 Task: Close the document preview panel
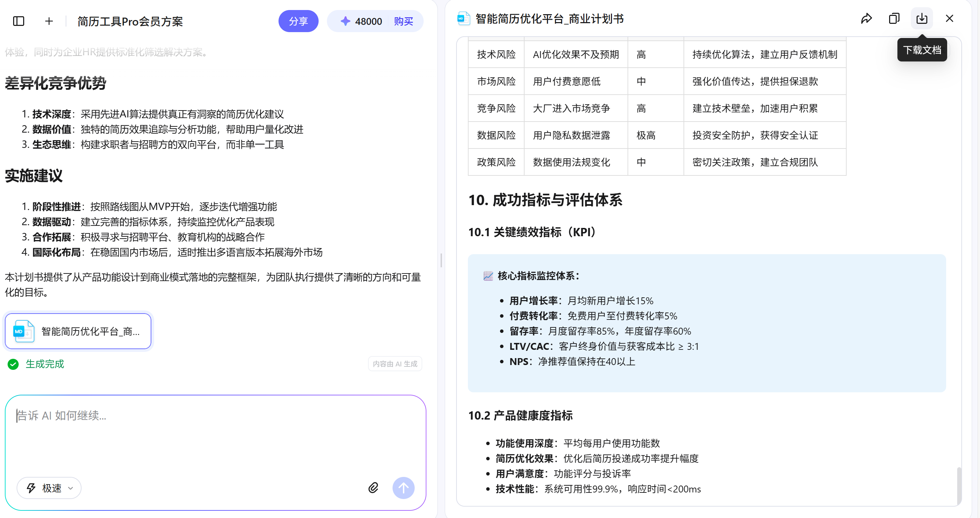pyautogui.click(x=949, y=18)
